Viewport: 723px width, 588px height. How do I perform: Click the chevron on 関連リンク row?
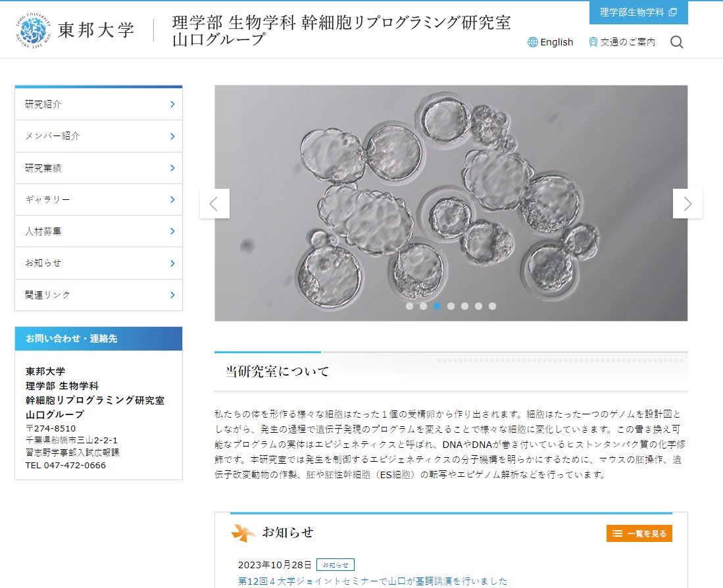[172, 295]
